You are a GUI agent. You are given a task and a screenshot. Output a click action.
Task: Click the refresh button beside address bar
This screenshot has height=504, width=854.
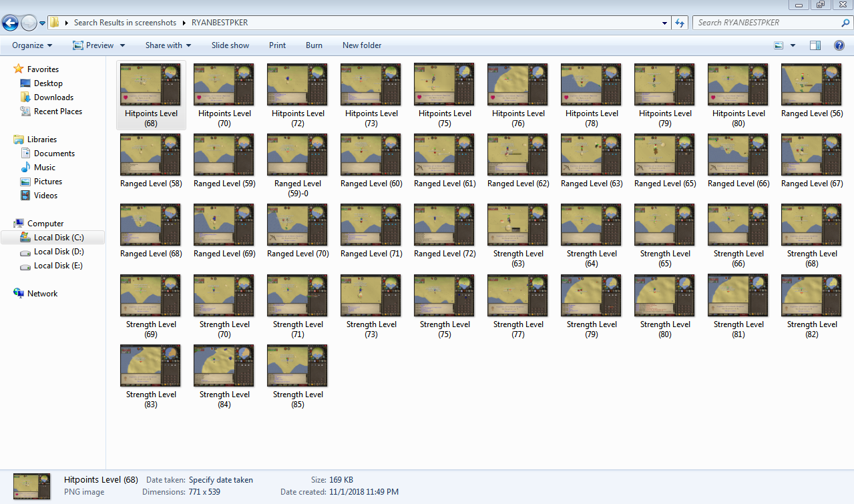(x=680, y=23)
